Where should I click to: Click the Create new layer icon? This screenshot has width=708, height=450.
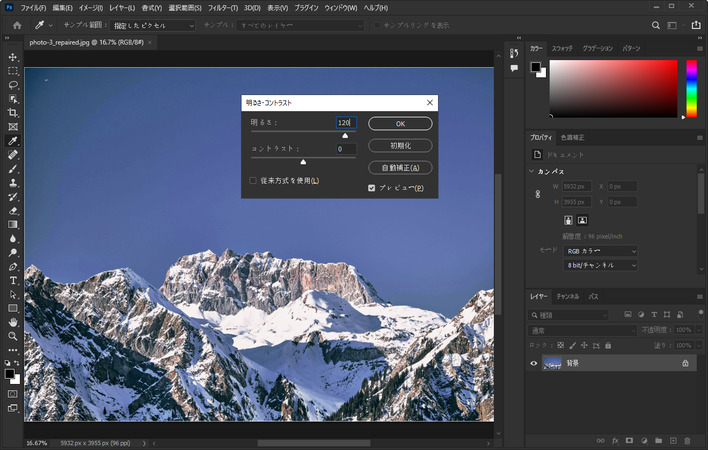(x=673, y=441)
